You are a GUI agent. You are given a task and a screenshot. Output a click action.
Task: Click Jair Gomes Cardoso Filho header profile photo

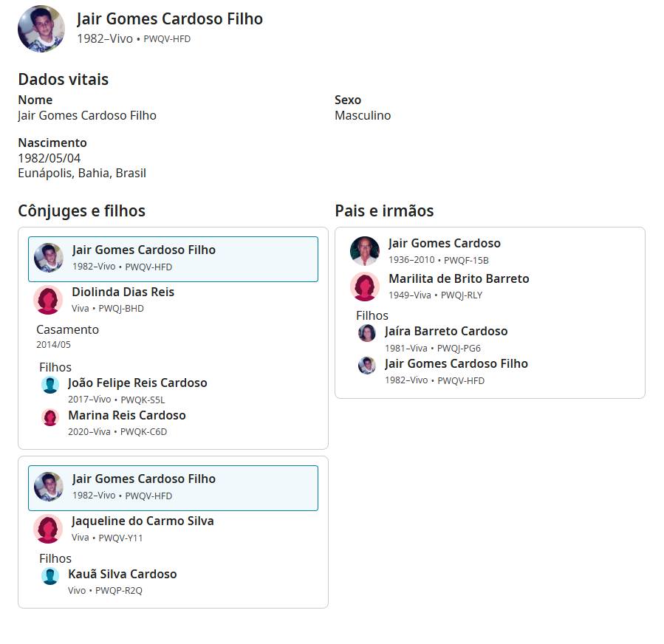(x=41, y=29)
